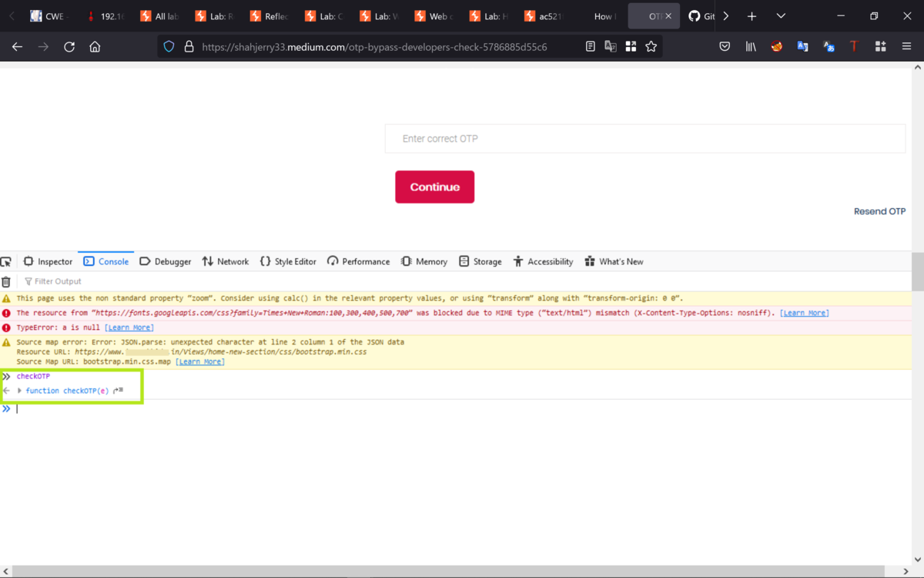Click the checkOTP console input entry
The width and height of the screenshot is (924, 578).
33,376
